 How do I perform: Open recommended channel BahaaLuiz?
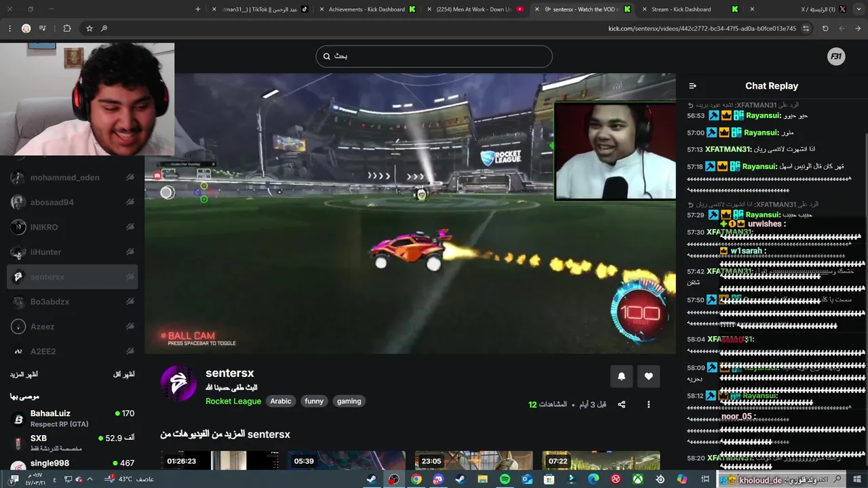72,418
